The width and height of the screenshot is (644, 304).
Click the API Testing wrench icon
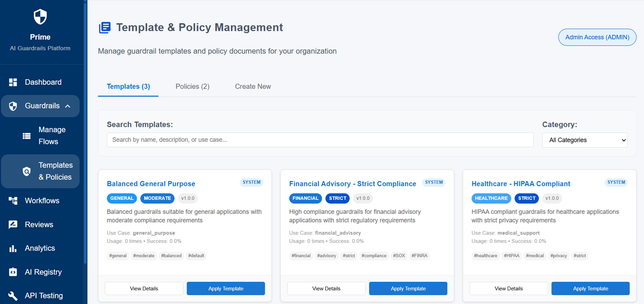(x=13, y=295)
